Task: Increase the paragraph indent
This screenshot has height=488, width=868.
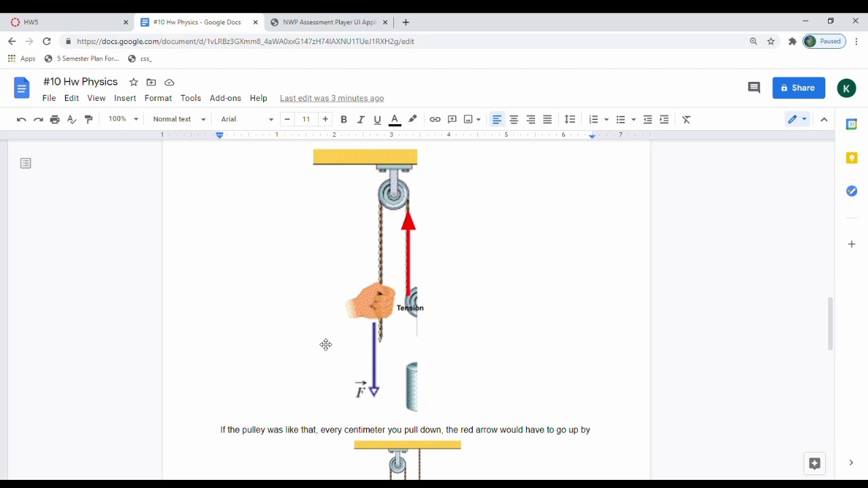Action: (x=665, y=119)
